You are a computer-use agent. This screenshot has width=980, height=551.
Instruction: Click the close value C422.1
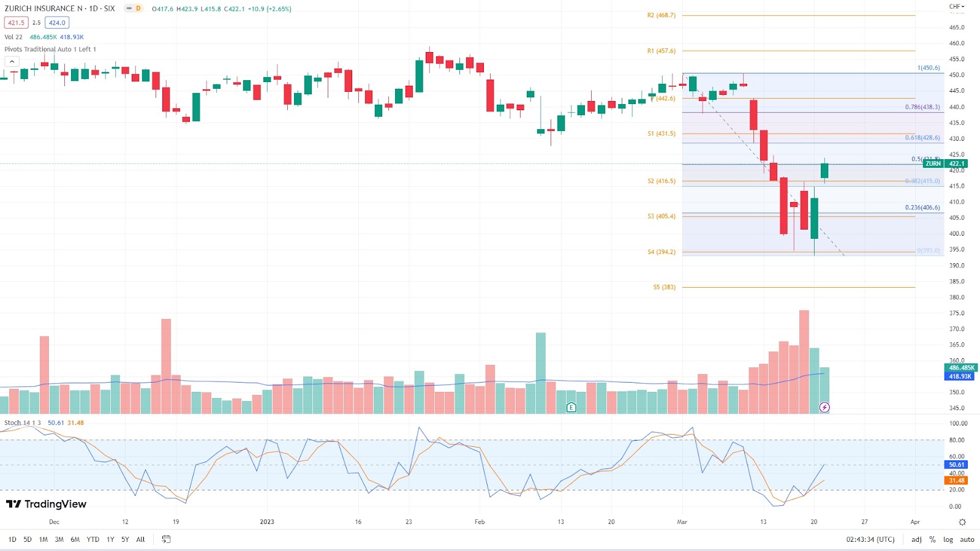235,9
